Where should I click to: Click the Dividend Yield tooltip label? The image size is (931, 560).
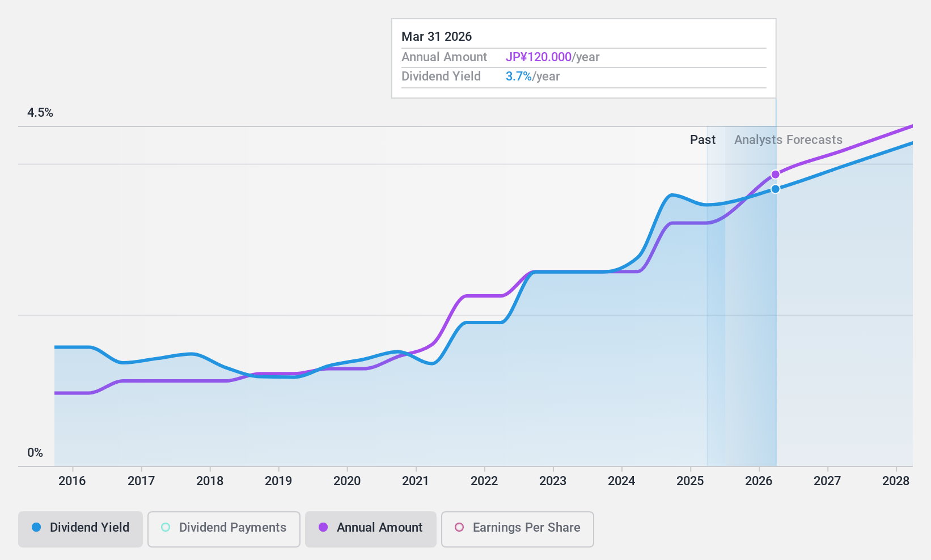441,77
